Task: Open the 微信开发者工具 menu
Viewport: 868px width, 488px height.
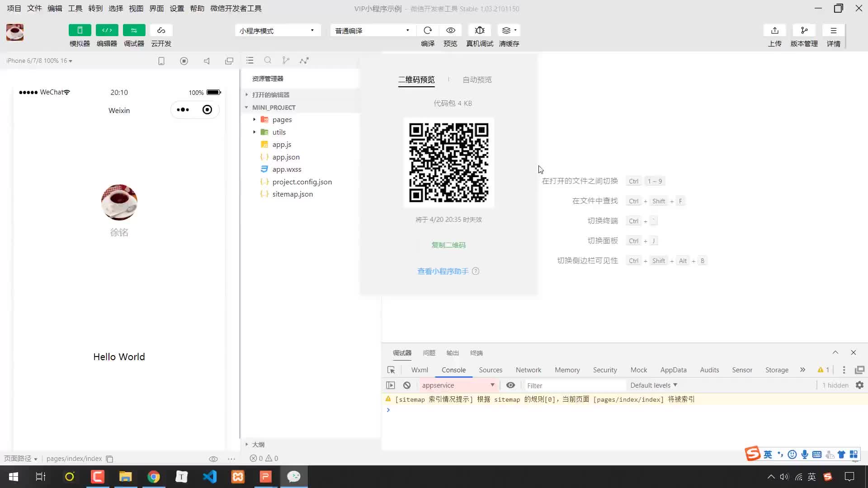Action: 236,9
